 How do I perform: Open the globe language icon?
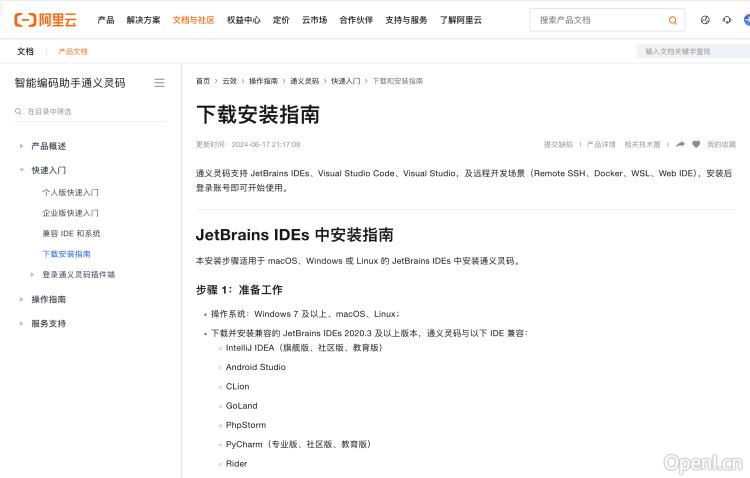point(705,20)
